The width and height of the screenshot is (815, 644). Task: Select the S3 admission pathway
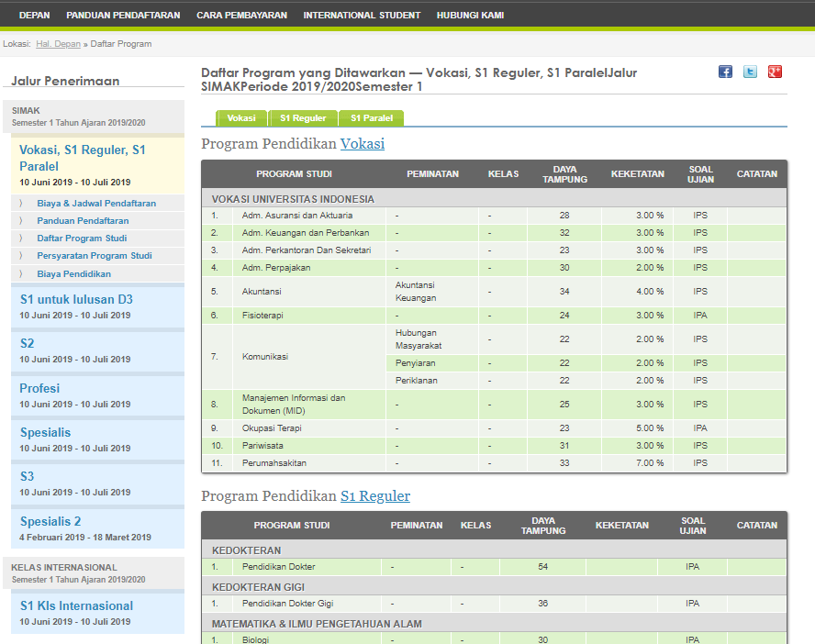(x=97, y=484)
